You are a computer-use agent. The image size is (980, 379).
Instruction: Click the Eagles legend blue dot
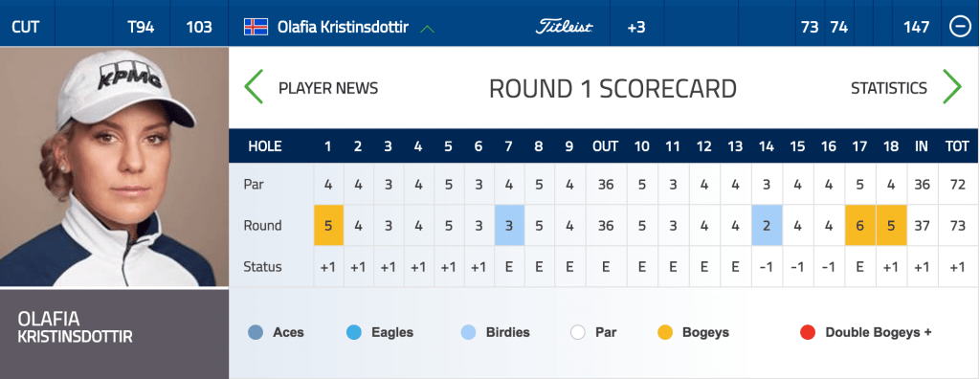click(x=354, y=332)
